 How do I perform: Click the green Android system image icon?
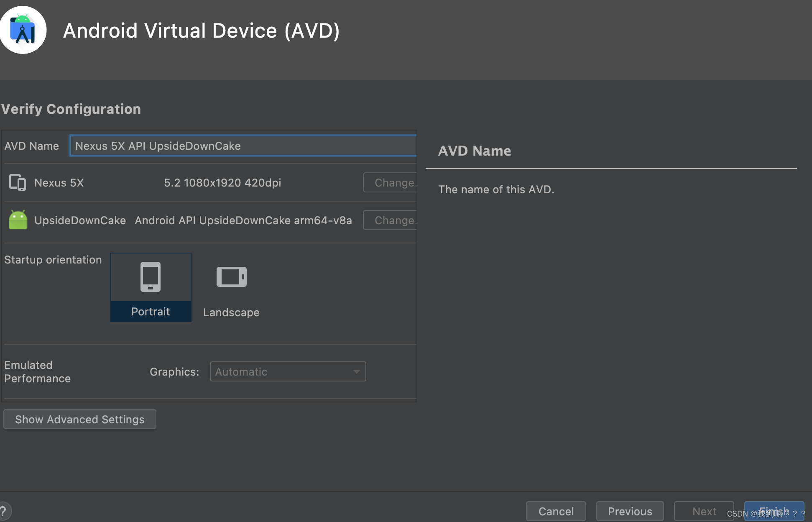[x=18, y=220]
